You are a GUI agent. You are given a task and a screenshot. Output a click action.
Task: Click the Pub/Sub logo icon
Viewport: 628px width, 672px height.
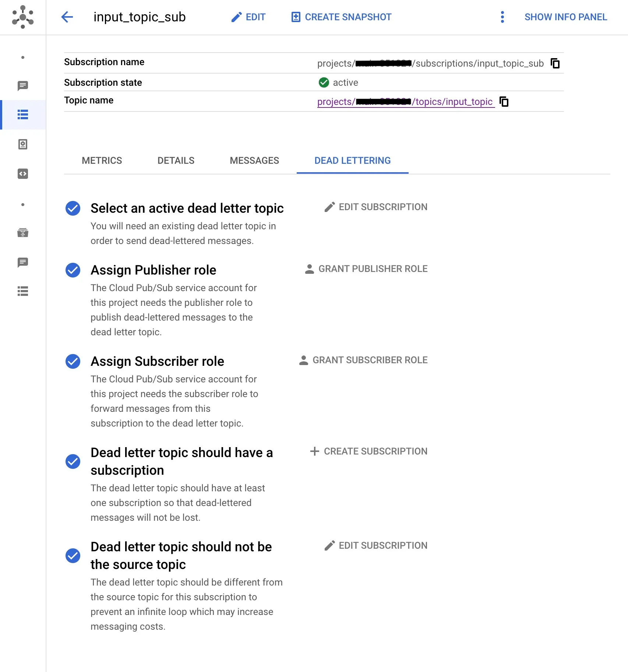[x=23, y=17]
